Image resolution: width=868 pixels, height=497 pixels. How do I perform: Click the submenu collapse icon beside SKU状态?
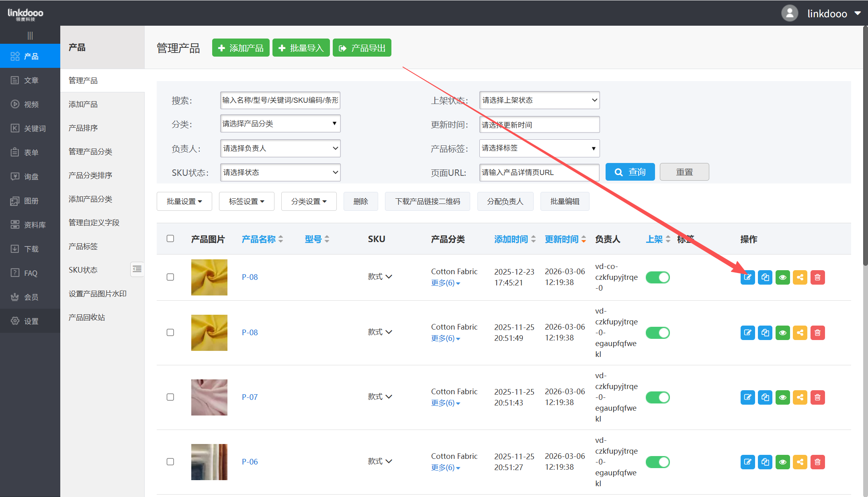137,269
